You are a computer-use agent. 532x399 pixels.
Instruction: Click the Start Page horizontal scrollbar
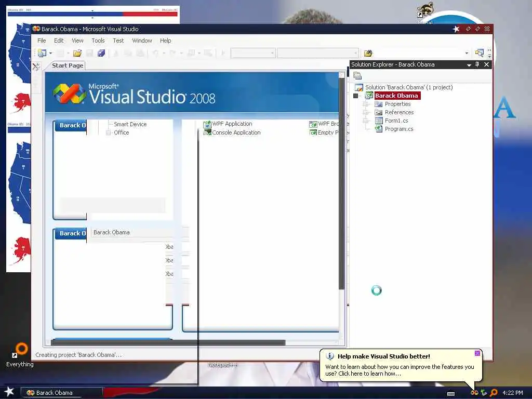coord(168,343)
